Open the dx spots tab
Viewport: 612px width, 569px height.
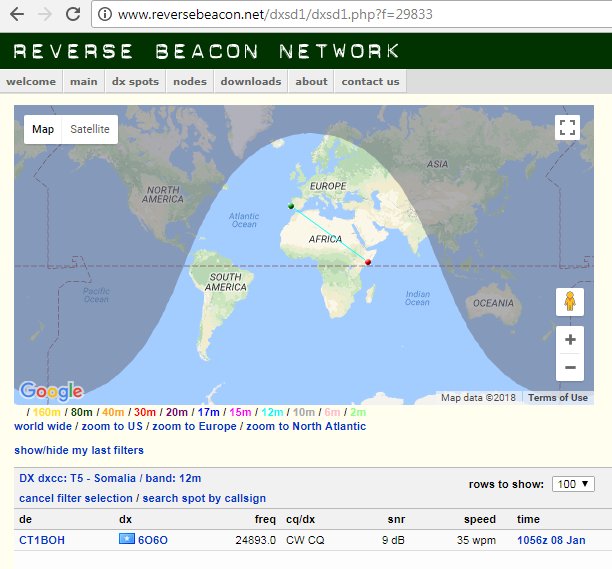(135, 82)
